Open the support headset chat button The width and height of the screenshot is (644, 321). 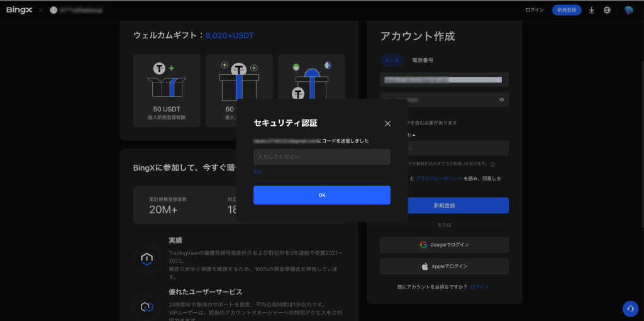630,308
